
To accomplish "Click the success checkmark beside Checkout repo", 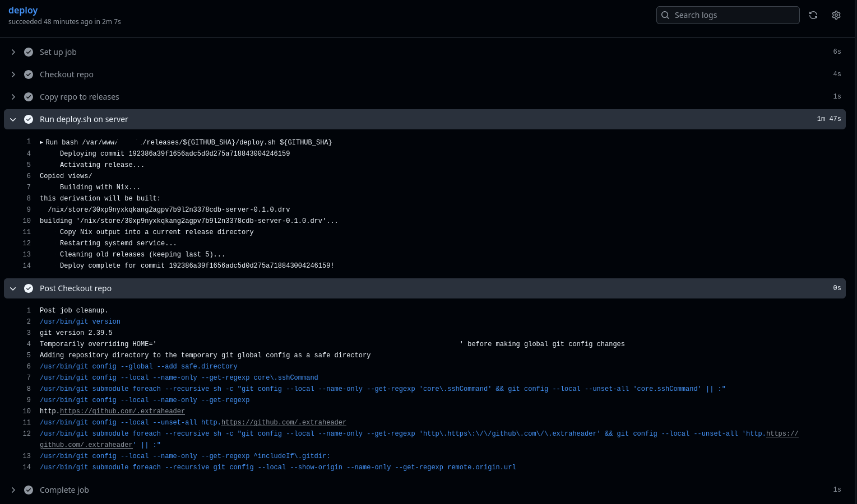I will 29,74.
